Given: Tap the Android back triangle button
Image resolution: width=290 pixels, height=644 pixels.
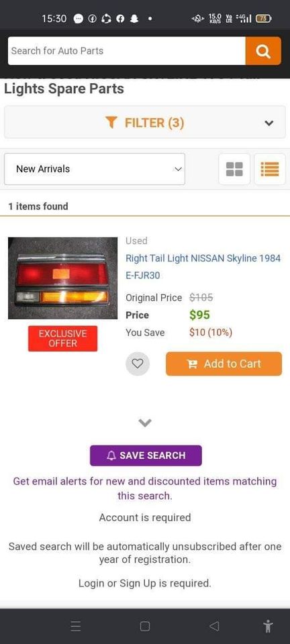Looking at the screenshot, I should [214, 627].
